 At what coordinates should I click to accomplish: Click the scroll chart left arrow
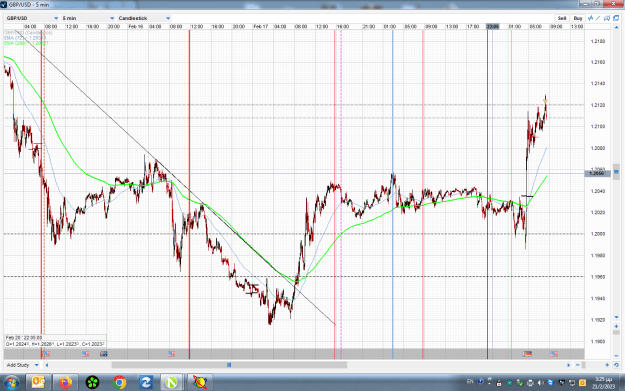(x=47, y=365)
